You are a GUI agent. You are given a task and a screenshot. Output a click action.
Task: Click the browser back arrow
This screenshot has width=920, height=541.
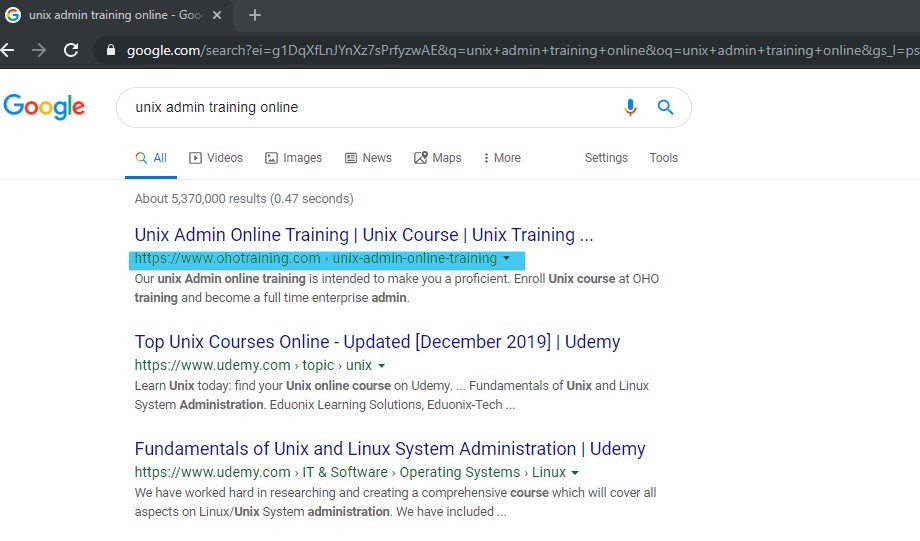(7, 50)
